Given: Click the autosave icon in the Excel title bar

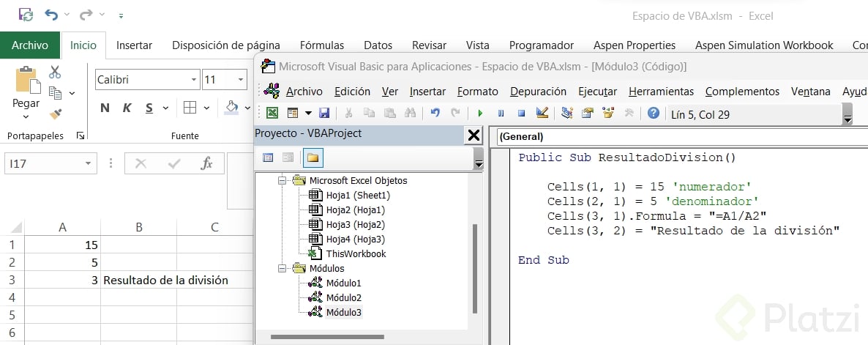Looking at the screenshot, I should [x=26, y=15].
